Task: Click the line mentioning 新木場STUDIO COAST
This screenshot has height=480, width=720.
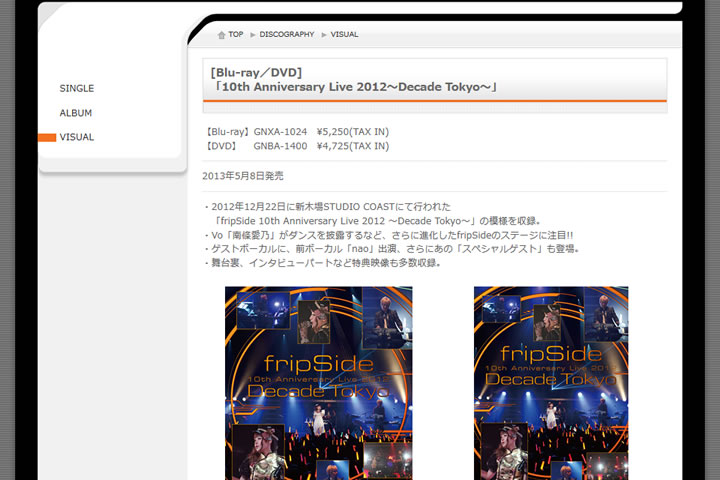Action: tap(327, 207)
